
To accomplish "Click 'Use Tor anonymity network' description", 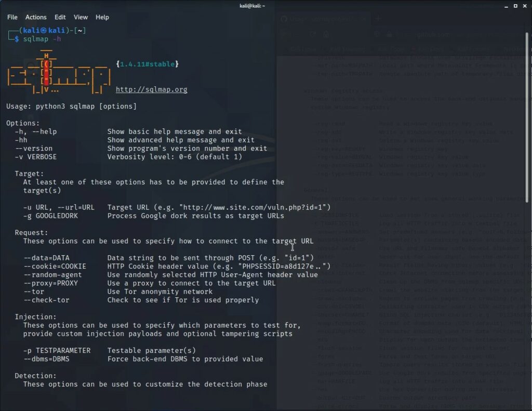I will click(x=160, y=292).
